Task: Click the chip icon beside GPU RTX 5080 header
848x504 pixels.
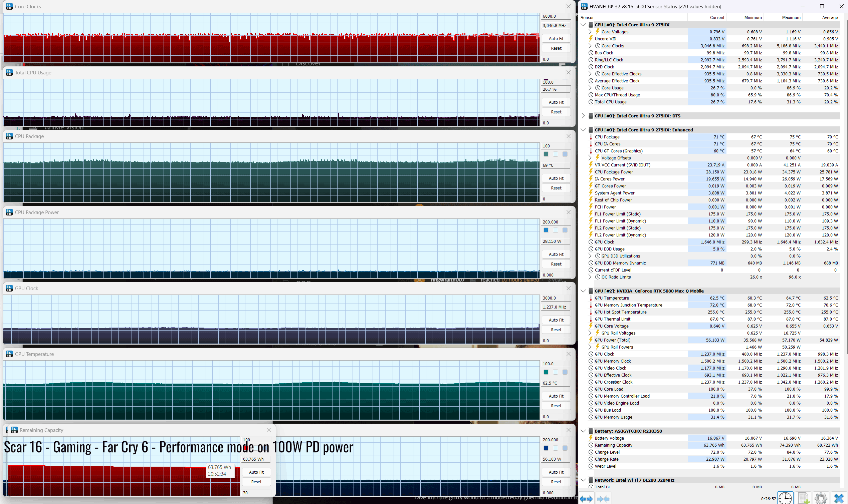Action: click(591, 291)
